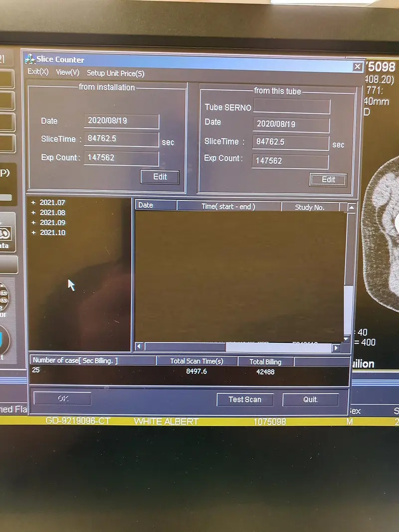Click the greyed OK button
Viewport: 399px width, 532px height.
pos(63,398)
